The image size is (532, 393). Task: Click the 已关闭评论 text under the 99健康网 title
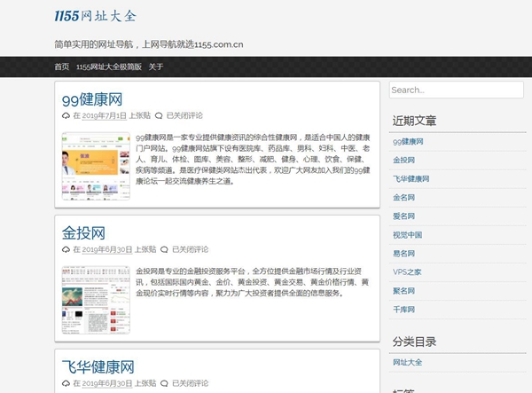(x=184, y=115)
